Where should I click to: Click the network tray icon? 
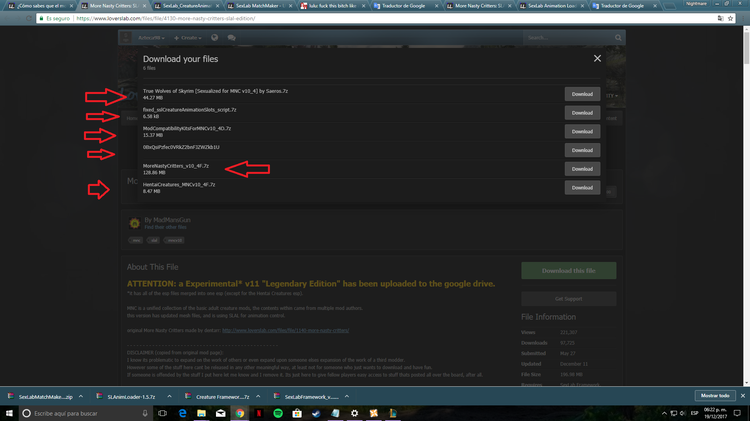(673, 413)
